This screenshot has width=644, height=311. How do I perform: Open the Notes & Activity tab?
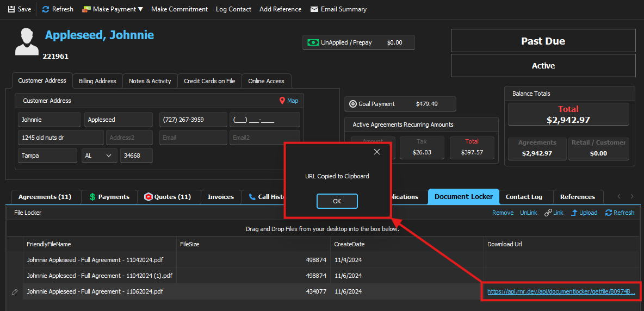150,81
